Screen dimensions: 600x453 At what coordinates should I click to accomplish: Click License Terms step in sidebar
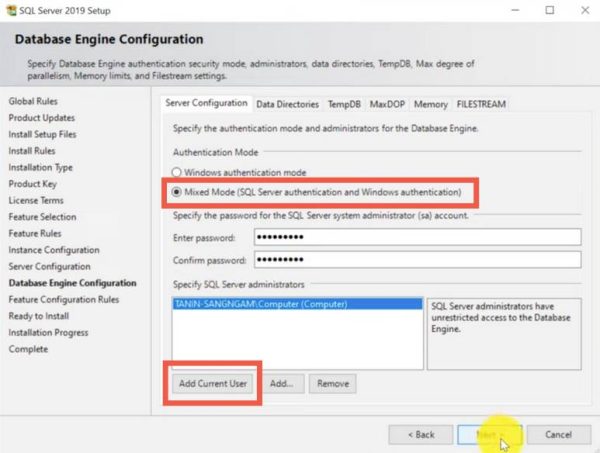[x=36, y=200]
